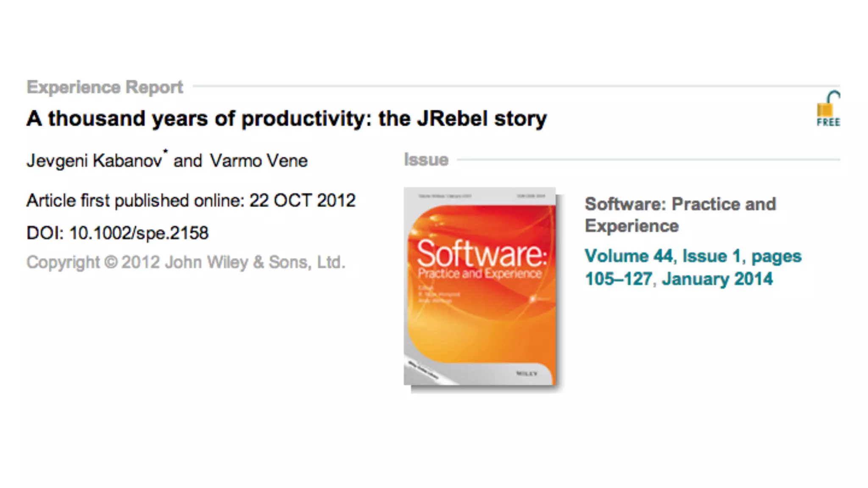868x488 pixels.
Task: Click the green FREE label under padlock
Action: coord(829,122)
